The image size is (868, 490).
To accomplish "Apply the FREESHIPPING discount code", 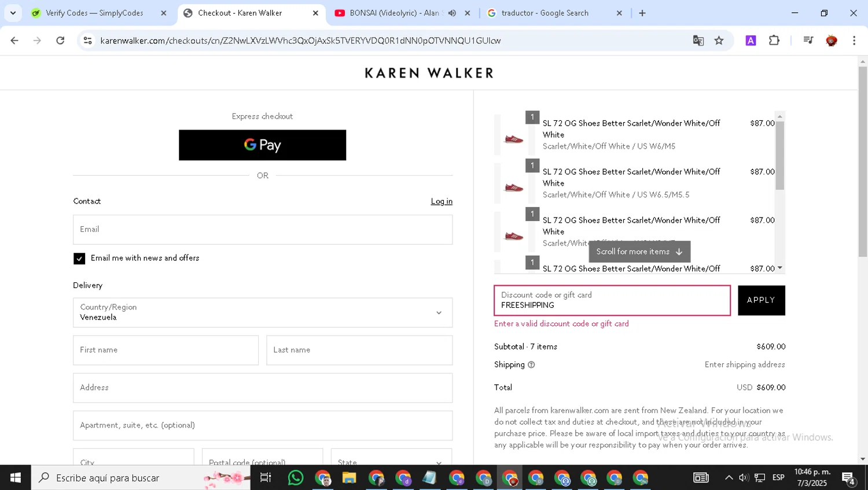I will click(x=762, y=300).
